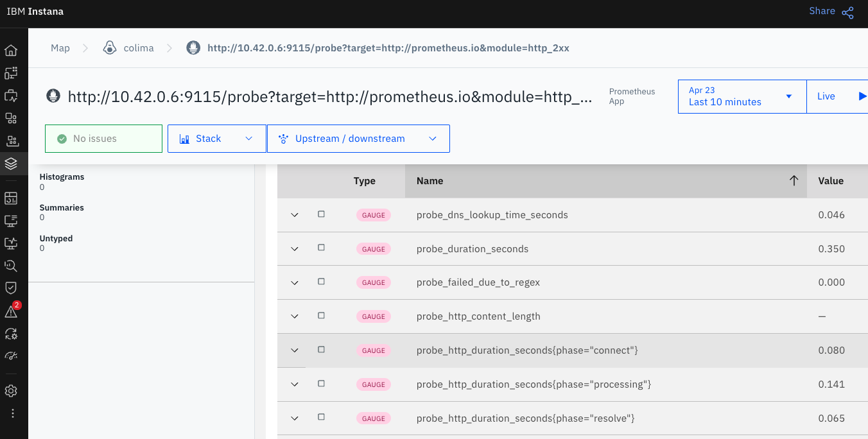868x439 pixels.
Task: Click the Prometheus flame icon beside title
Action: pyautogui.click(x=53, y=96)
